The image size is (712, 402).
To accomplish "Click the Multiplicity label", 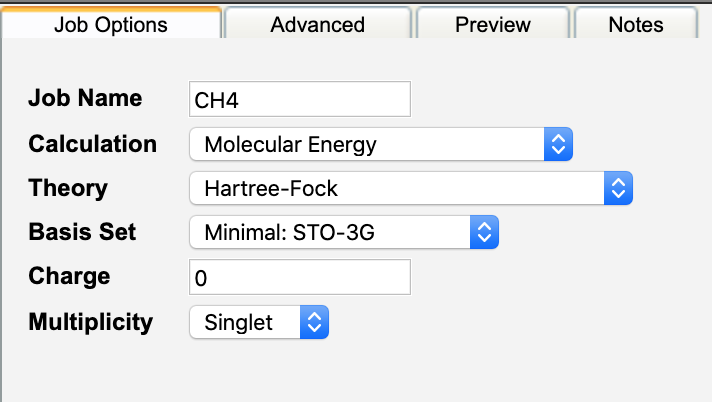I will click(91, 322).
